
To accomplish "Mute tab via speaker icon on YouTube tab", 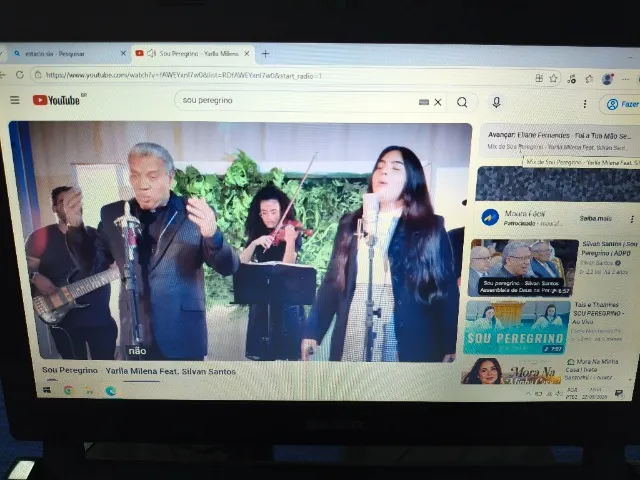I will coord(151,53).
